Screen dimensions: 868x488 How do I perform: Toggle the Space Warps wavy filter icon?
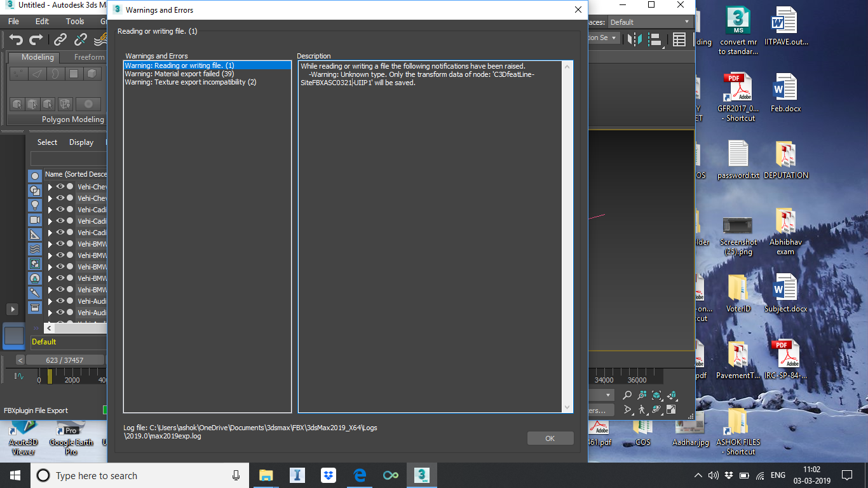tap(35, 248)
